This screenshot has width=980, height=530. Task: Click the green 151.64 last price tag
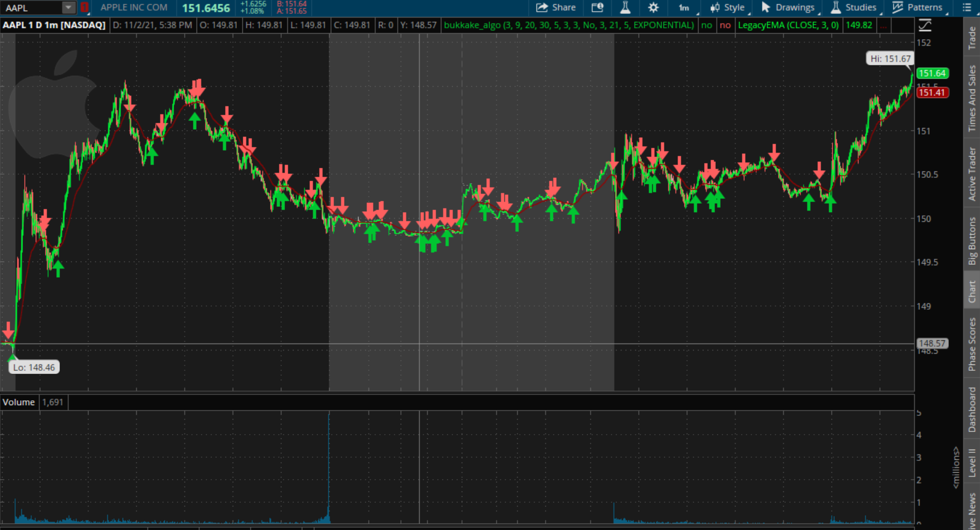pyautogui.click(x=932, y=73)
